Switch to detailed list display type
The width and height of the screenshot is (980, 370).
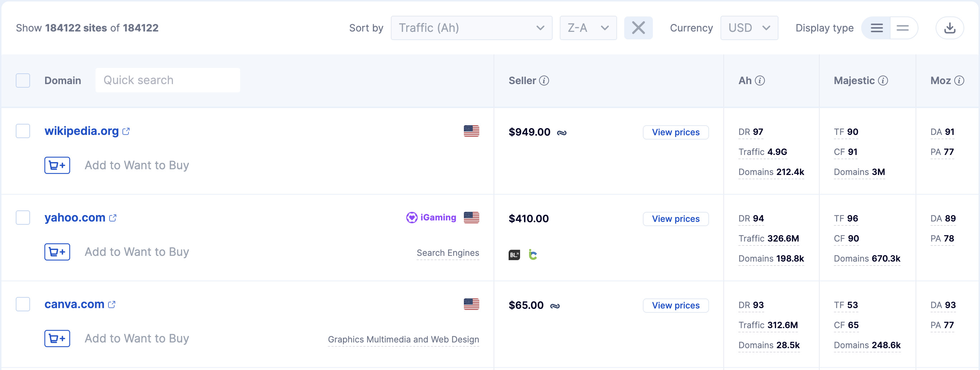[876, 28]
